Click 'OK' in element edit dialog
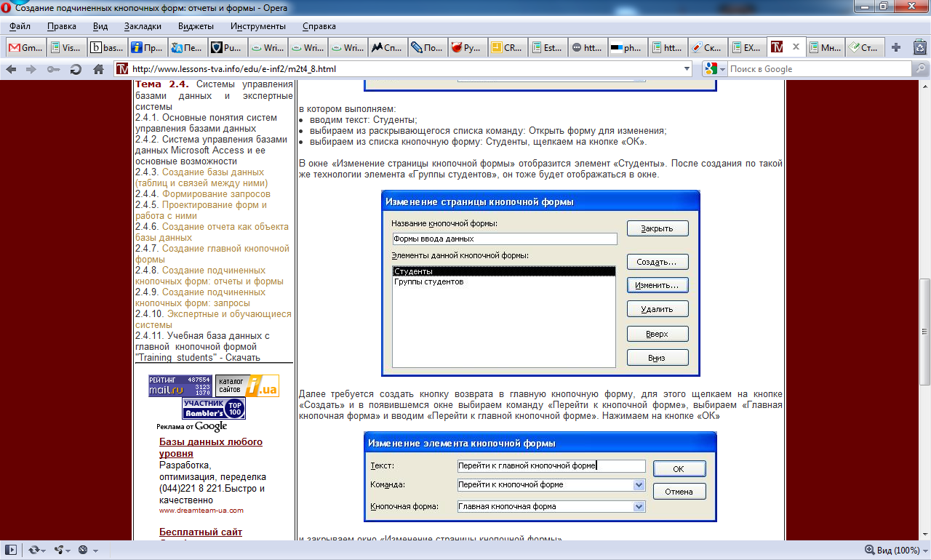 [x=679, y=469]
